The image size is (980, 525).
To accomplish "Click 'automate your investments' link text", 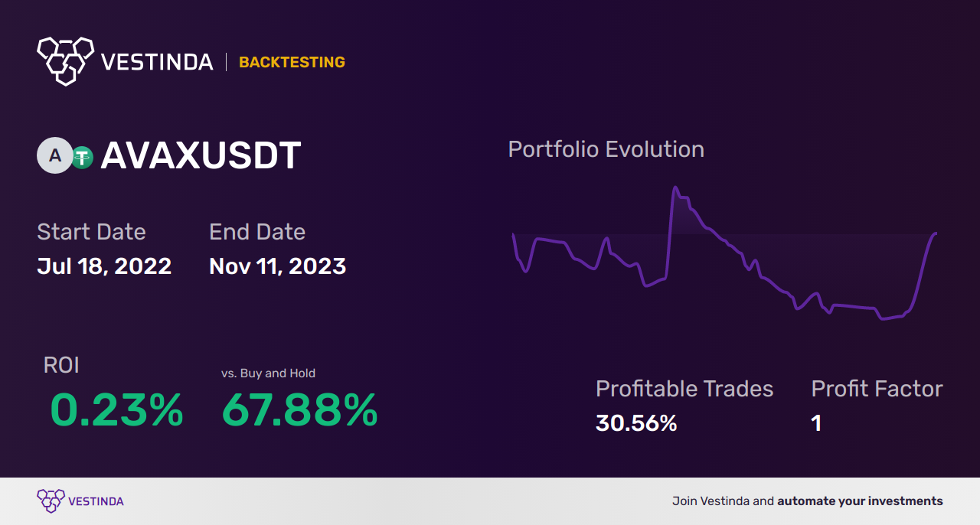I will pyautogui.click(x=860, y=501).
